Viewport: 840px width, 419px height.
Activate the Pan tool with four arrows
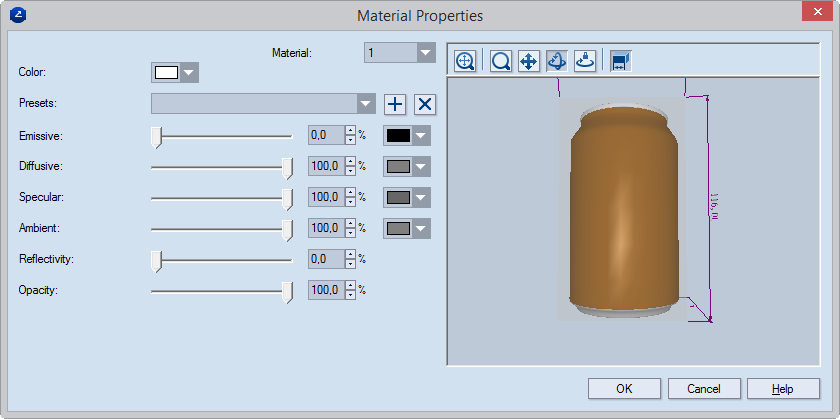coord(529,61)
